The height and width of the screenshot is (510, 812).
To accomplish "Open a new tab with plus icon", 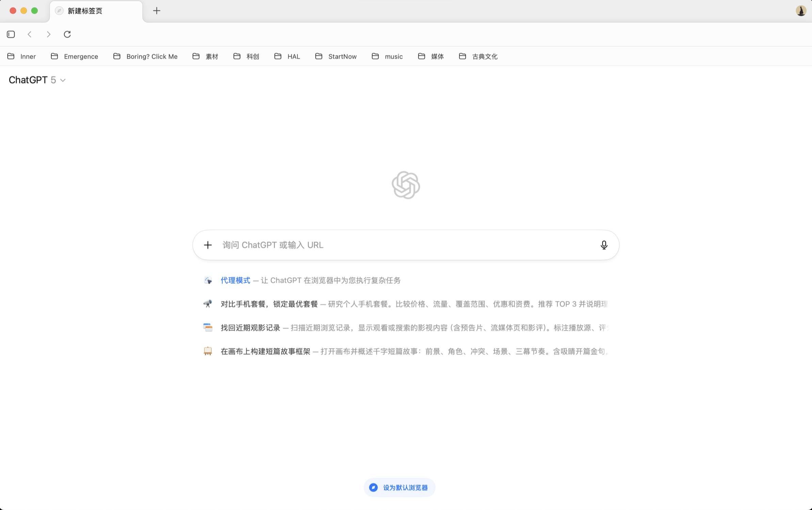I will pos(157,11).
